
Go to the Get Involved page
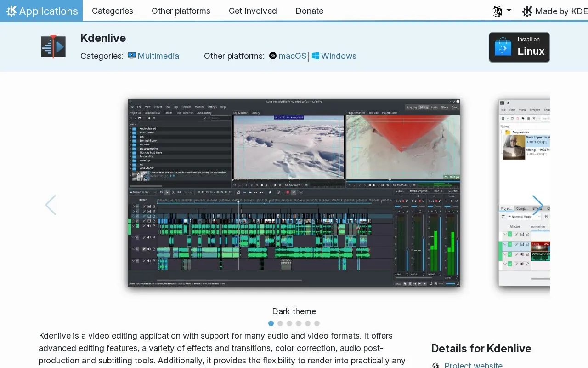click(x=253, y=11)
